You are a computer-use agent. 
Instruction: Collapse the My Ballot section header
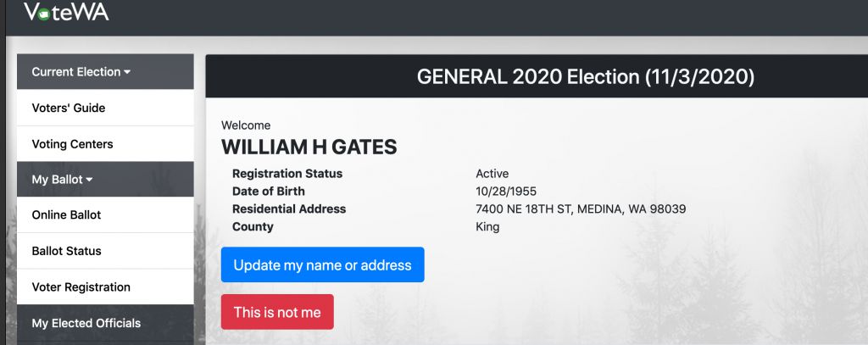[x=105, y=180]
